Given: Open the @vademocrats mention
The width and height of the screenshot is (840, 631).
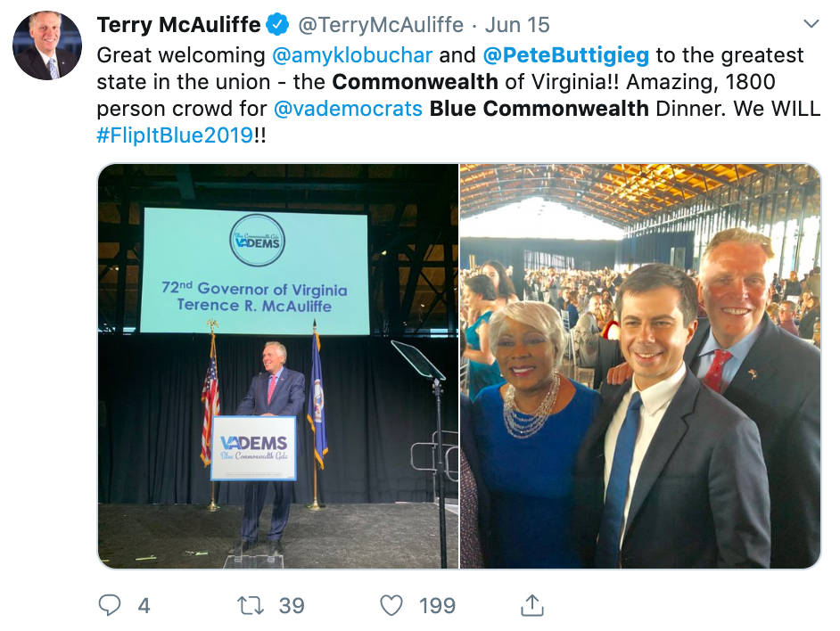Looking at the screenshot, I should click(348, 110).
